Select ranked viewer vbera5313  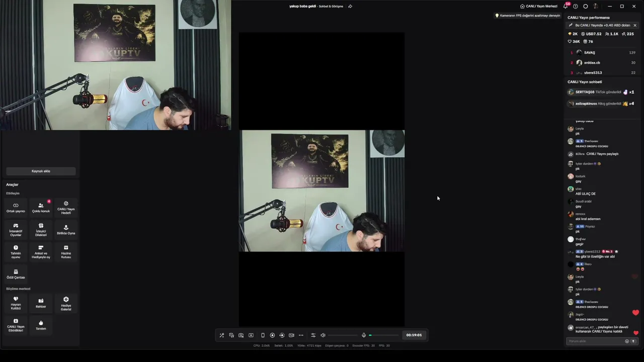(x=603, y=73)
